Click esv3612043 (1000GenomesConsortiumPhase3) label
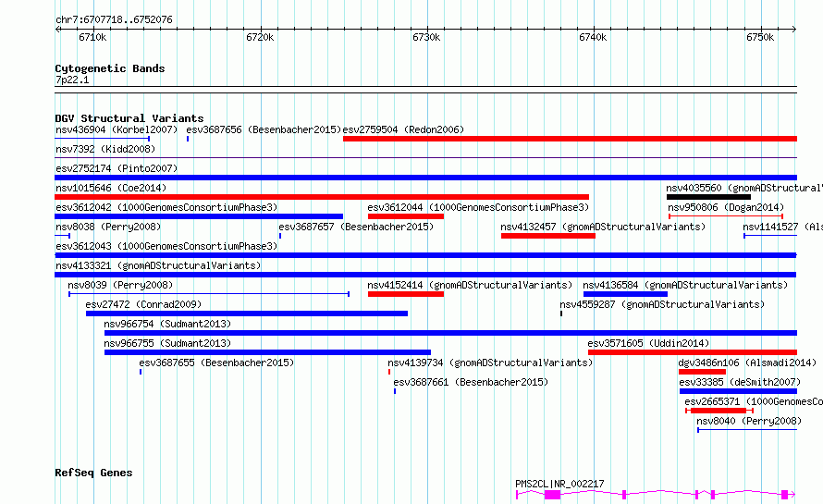Viewport: 823px width, 504px height. [166, 246]
